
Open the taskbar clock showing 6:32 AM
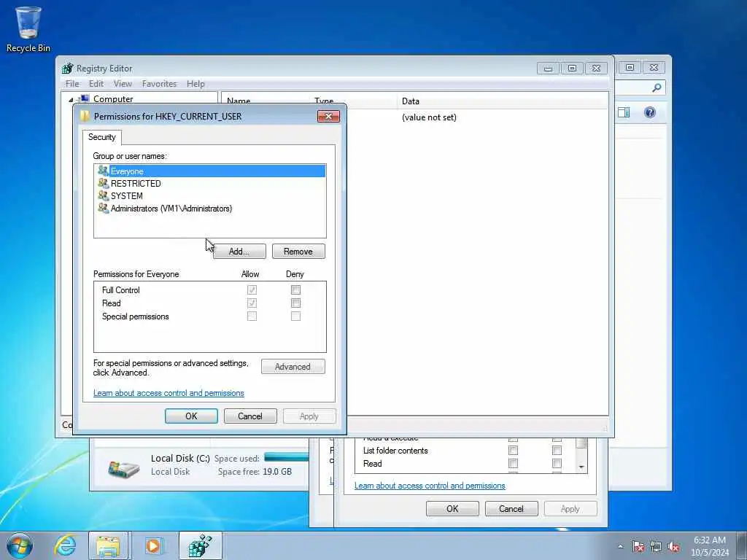(x=710, y=546)
